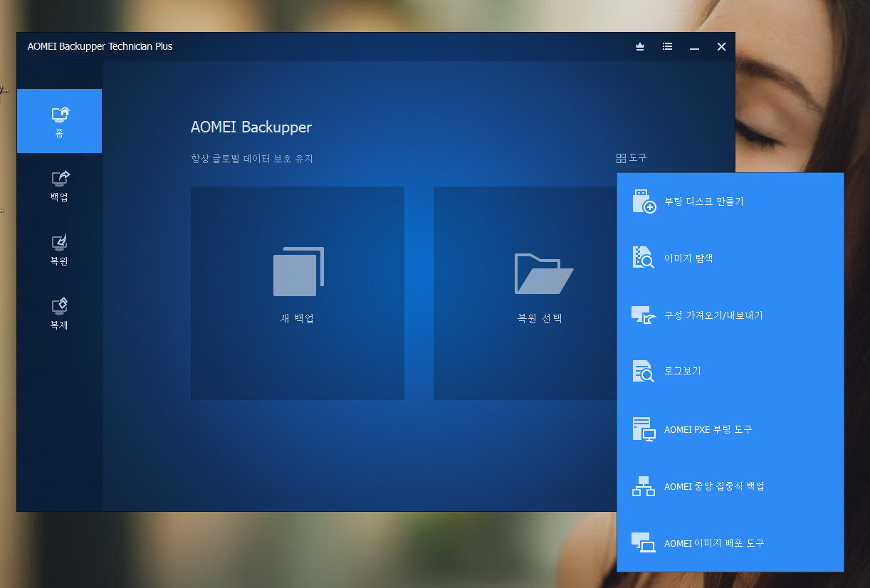Viewport: 870px width, 588px height.
Task: Open the hamburger menu icon in title bar
Action: click(x=667, y=46)
